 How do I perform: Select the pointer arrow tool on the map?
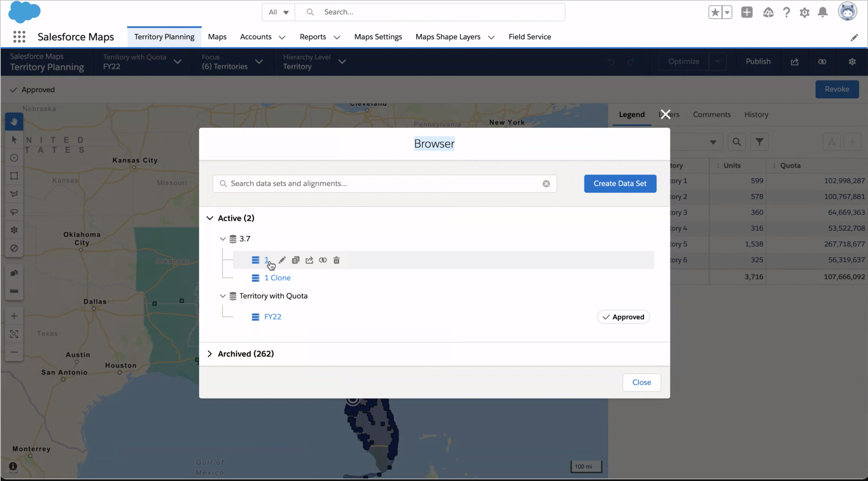[14, 140]
